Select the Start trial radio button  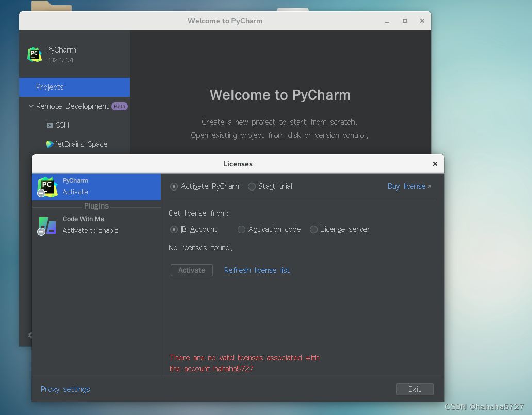[x=252, y=186]
